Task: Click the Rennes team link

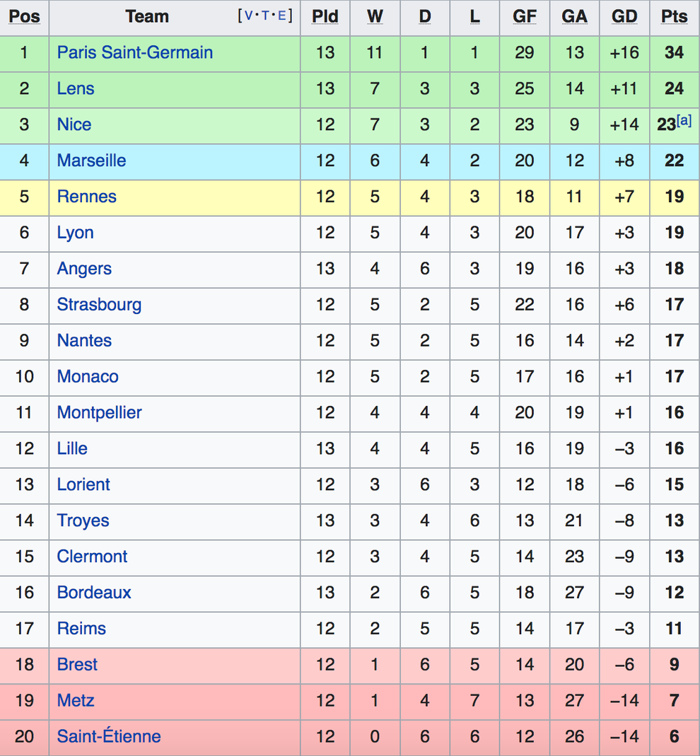Action: click(86, 197)
